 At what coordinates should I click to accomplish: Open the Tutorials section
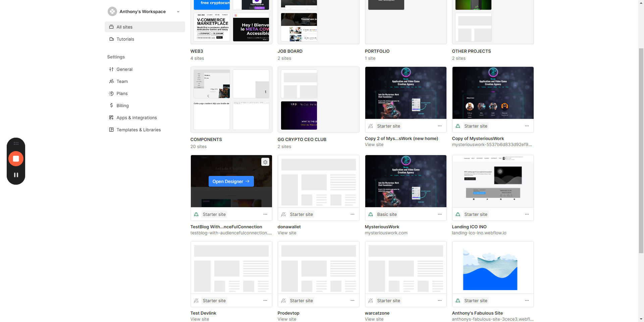[x=145, y=39]
